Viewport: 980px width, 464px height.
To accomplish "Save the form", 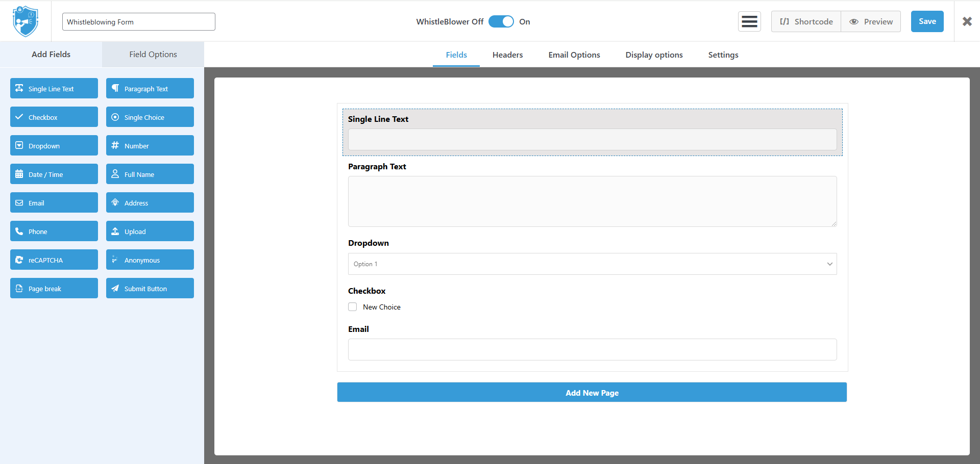I will [x=927, y=21].
